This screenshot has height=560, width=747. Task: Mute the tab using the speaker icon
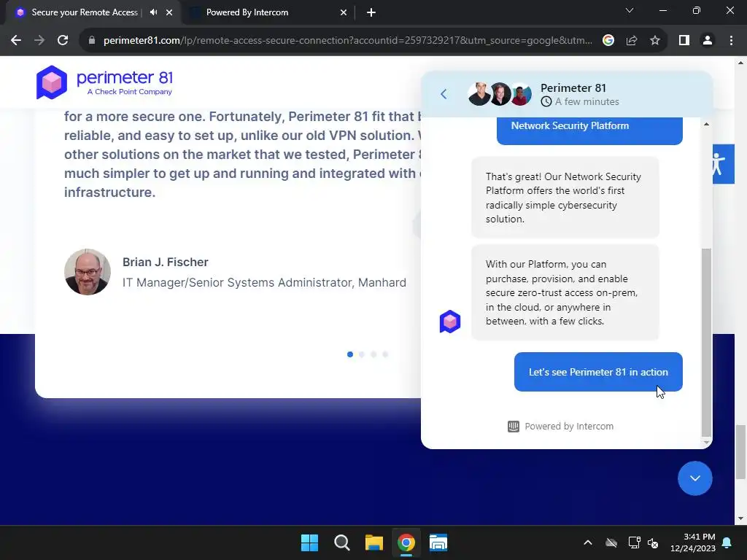tap(153, 12)
